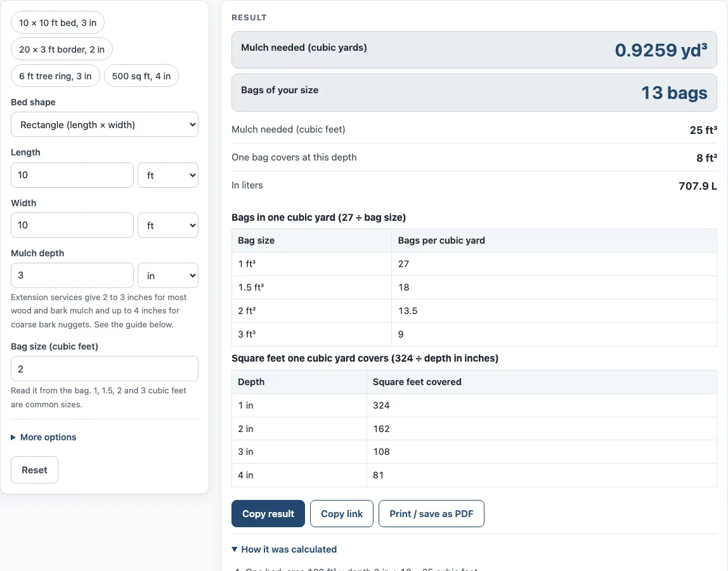Click the 324 square feet covered cell

coord(542,405)
